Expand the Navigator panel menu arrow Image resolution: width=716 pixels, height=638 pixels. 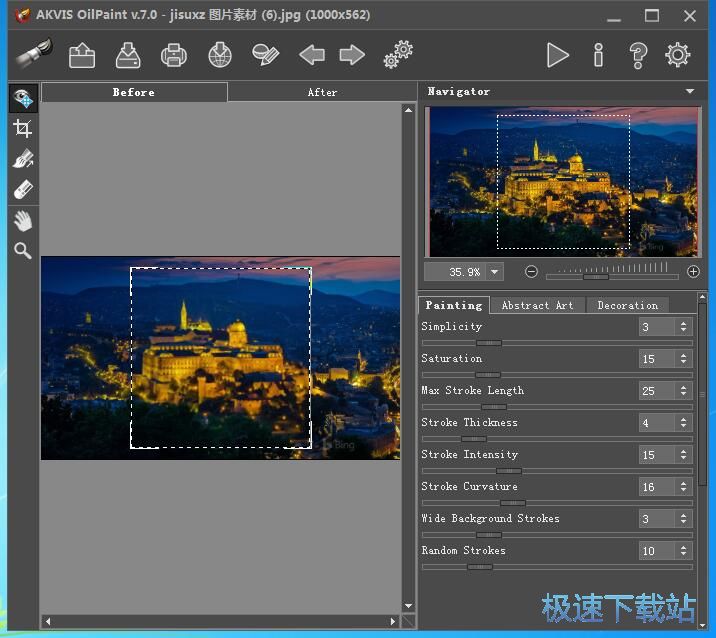[689, 92]
